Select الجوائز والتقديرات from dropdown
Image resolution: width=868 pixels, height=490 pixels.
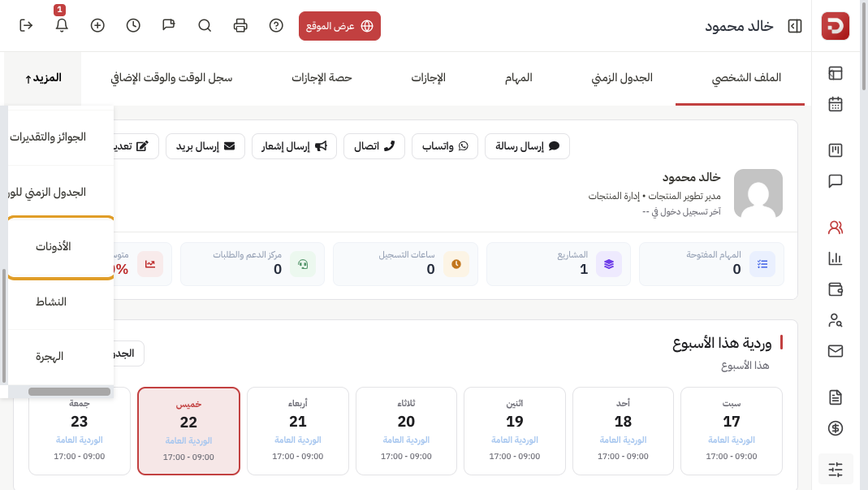point(61,137)
